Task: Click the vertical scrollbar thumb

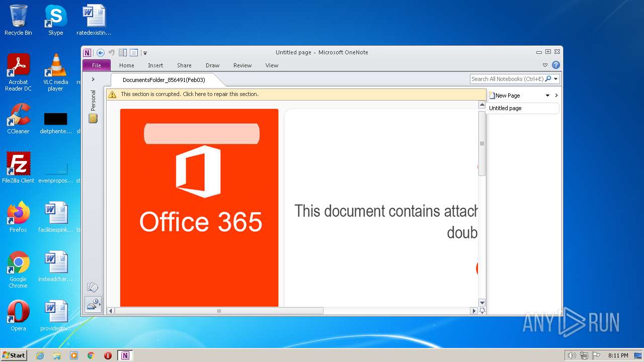Action: tap(481, 143)
